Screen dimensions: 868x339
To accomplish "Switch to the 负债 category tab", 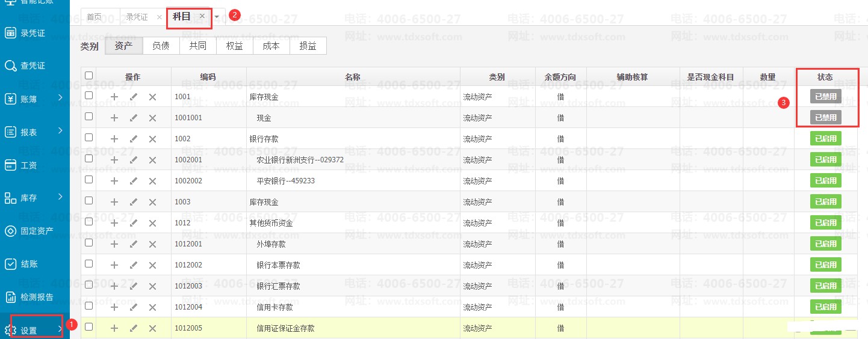I will pyautogui.click(x=161, y=46).
